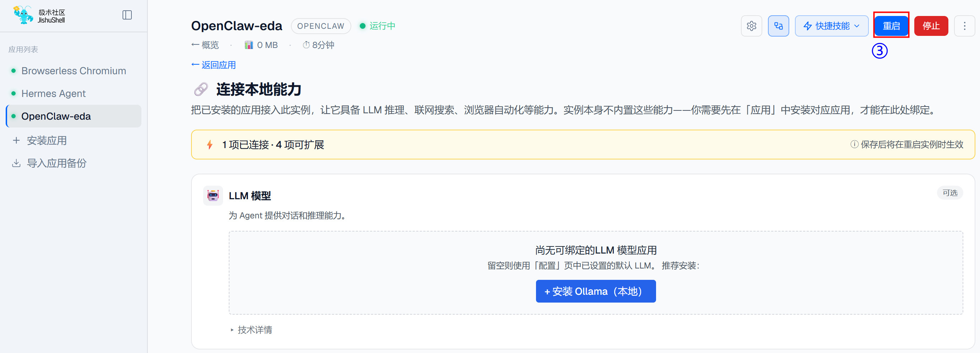Screen dimensions: 980x353
Task: Click the JishuShell lobster logo
Action: pyautogui.click(x=22, y=15)
